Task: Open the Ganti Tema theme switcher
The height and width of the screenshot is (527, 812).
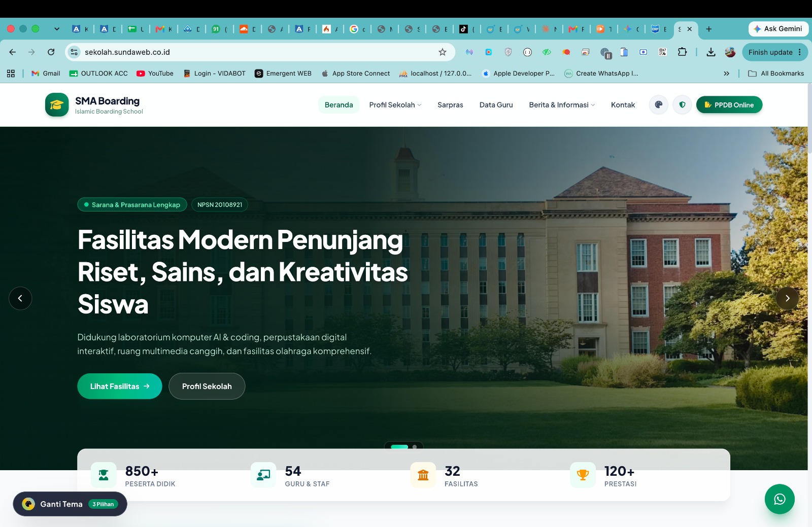Action: click(x=70, y=504)
